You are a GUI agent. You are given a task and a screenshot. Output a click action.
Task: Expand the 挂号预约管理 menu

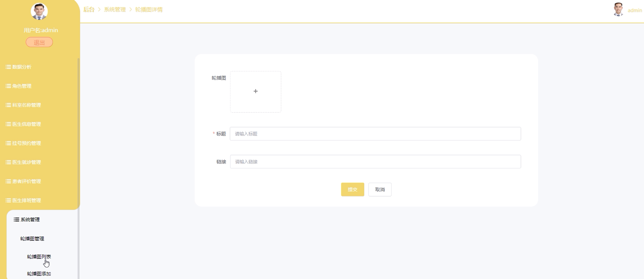27,143
